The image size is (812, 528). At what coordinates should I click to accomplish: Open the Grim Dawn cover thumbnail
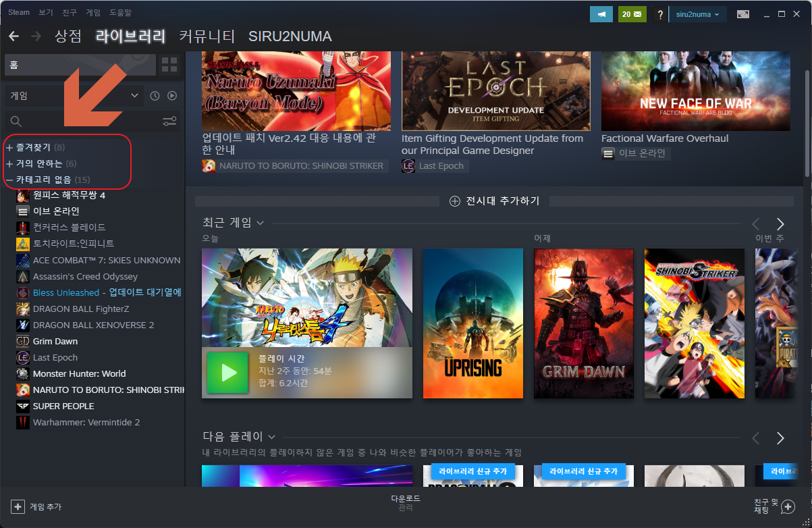click(584, 323)
